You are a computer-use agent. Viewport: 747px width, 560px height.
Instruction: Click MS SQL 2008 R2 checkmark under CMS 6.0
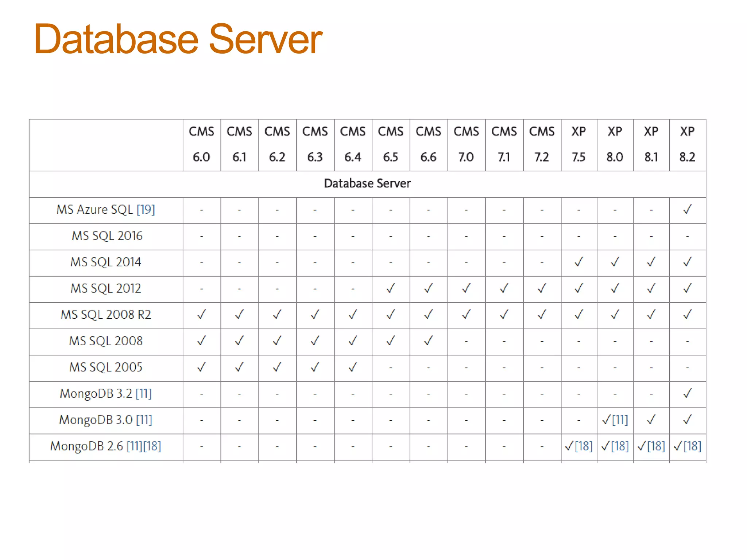pos(202,315)
